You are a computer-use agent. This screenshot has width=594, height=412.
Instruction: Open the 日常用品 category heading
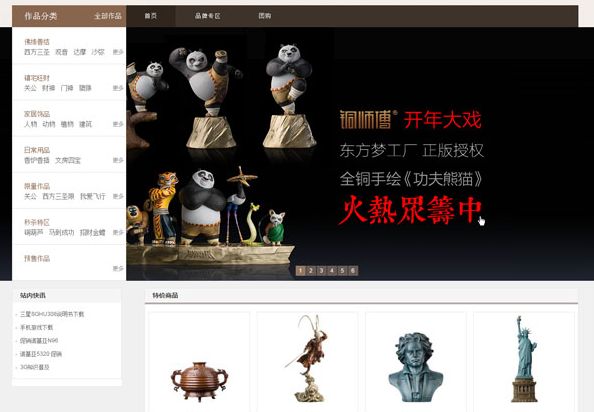[37, 150]
